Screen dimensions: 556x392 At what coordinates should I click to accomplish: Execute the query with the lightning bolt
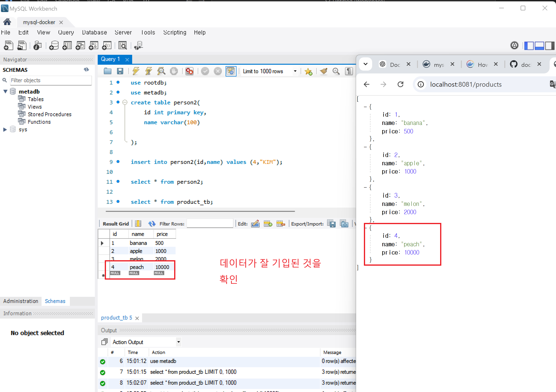pyautogui.click(x=136, y=71)
